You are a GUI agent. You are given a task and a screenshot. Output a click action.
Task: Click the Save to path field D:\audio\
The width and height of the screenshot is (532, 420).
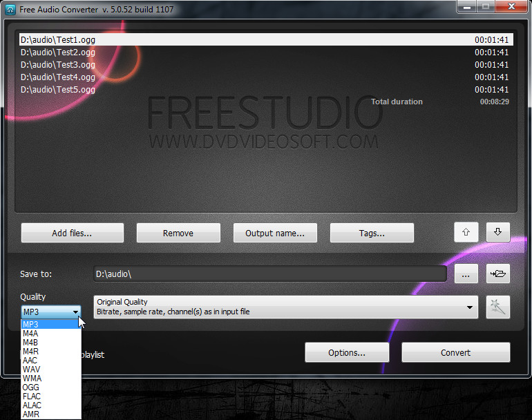pos(270,274)
